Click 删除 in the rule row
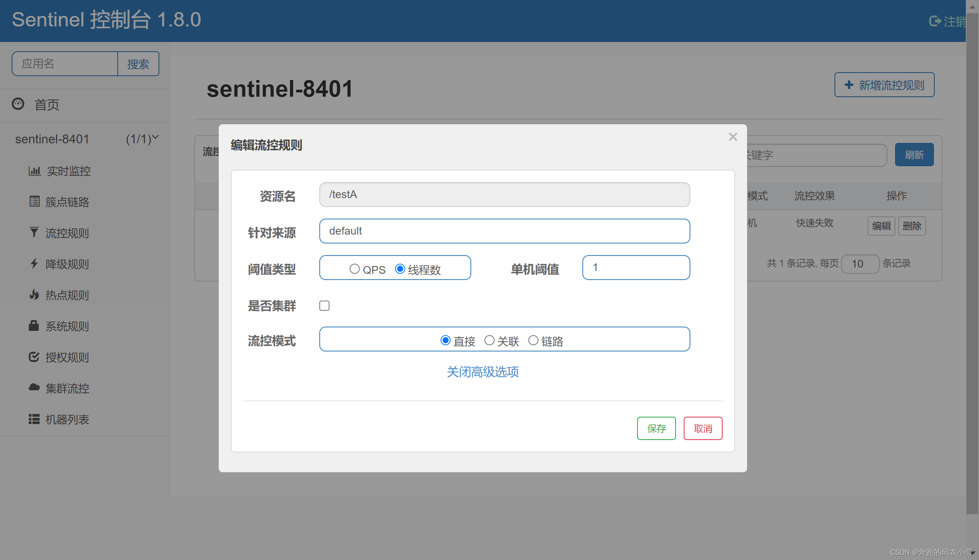 [x=912, y=226]
